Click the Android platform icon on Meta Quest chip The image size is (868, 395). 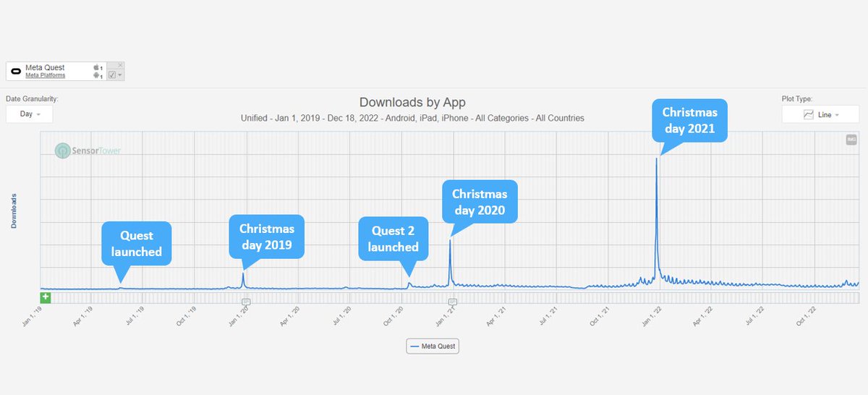(95, 75)
